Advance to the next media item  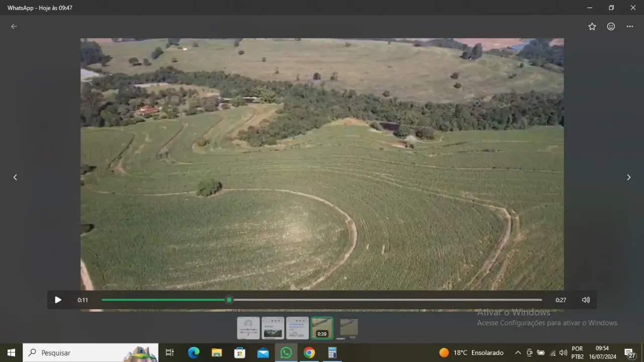tap(628, 177)
